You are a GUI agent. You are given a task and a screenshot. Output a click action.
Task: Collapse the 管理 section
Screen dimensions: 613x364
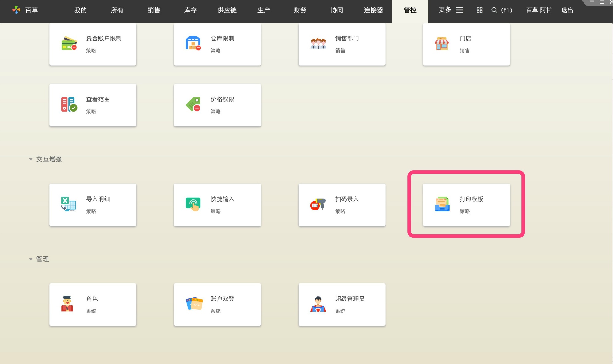point(31,259)
